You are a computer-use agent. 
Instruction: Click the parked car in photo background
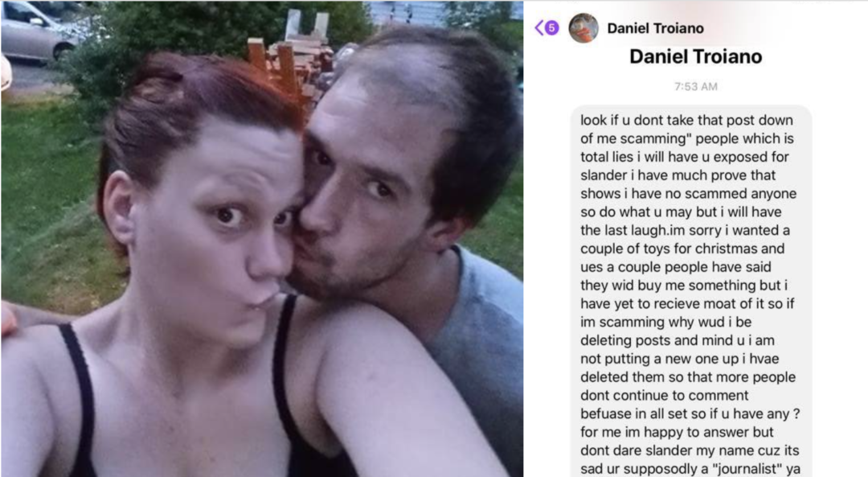pos(39,31)
